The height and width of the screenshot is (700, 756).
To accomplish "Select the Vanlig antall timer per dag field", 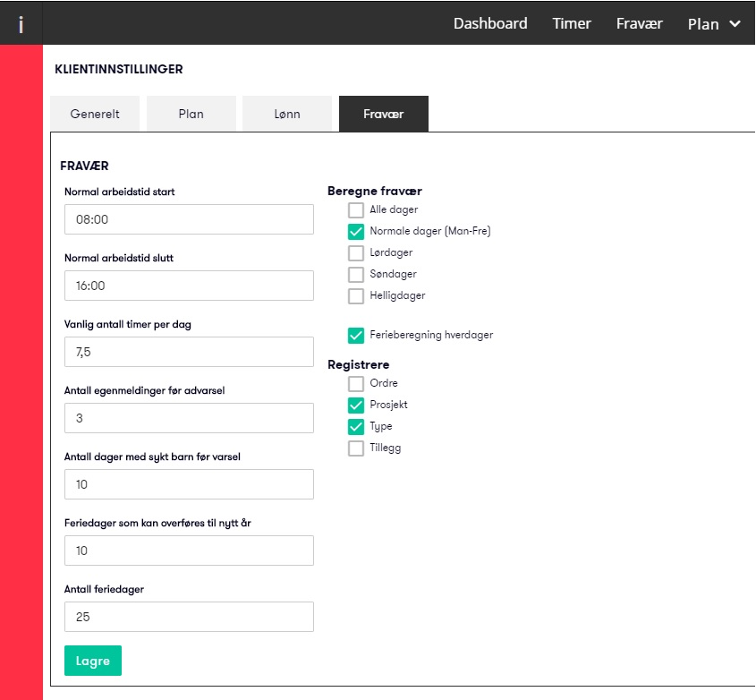I will pyautogui.click(x=189, y=352).
